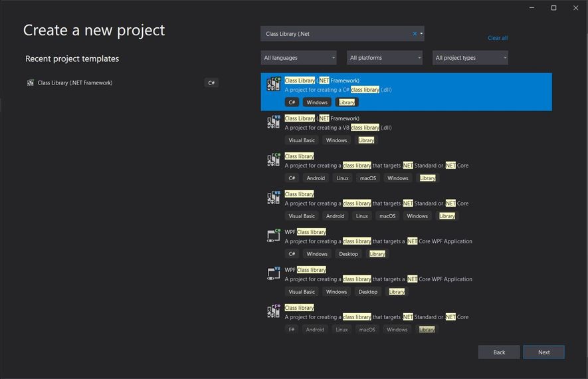
Task: Open search history dropdown arrow
Action: (421, 34)
